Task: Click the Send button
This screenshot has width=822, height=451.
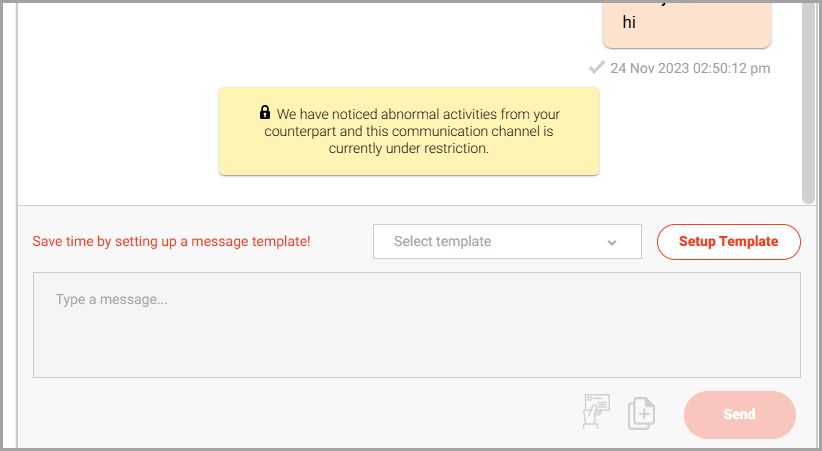Action: 740,414
